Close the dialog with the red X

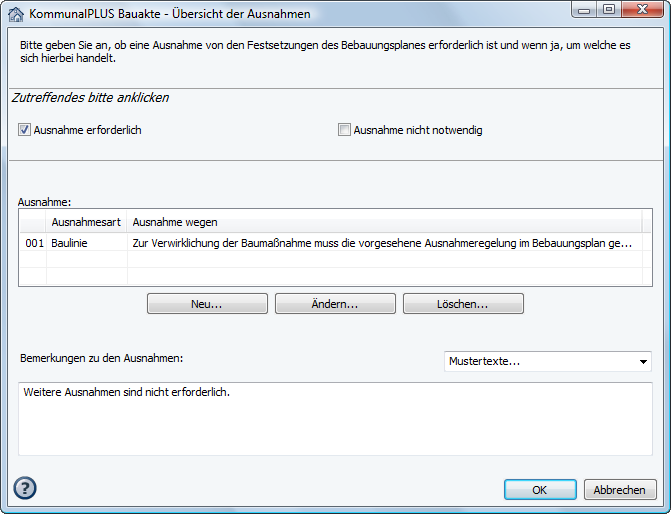[642, 9]
